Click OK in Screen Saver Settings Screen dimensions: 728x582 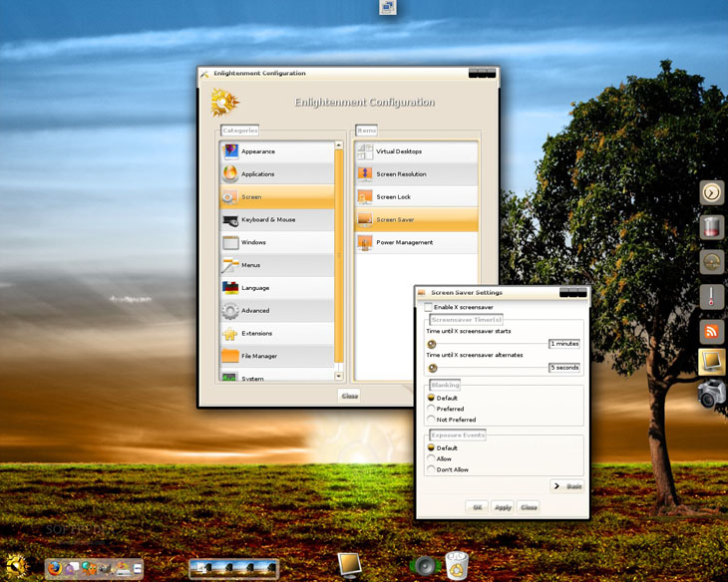point(477,507)
